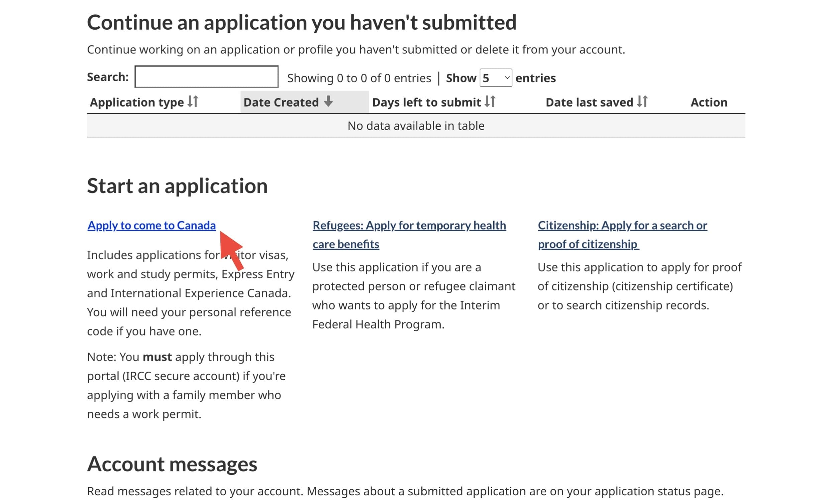Click the Date last saved header label
The width and height of the screenshot is (832, 504).
[589, 102]
